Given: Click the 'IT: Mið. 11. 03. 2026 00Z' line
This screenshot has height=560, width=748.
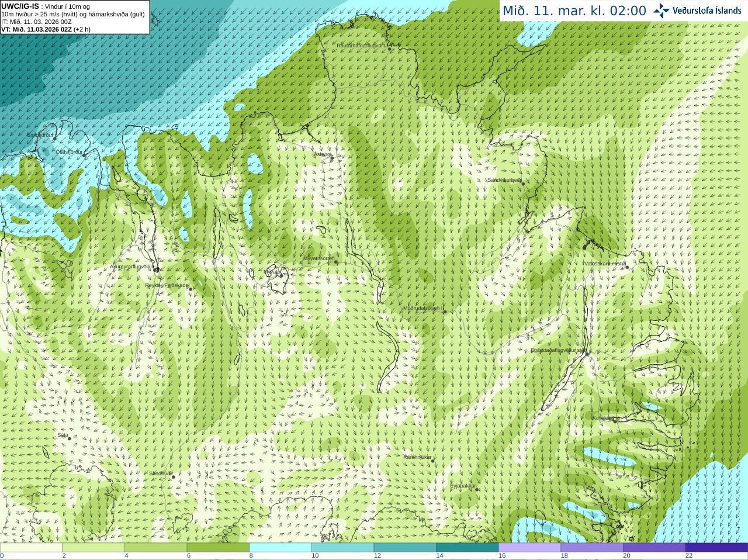Looking at the screenshot, I should 36,22.
